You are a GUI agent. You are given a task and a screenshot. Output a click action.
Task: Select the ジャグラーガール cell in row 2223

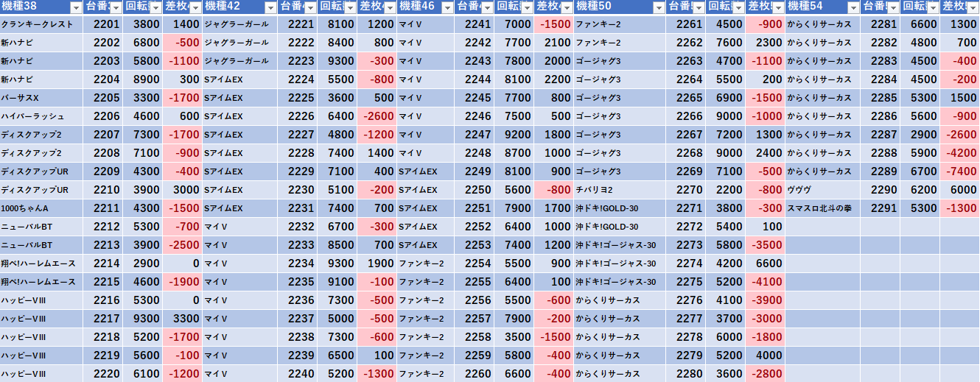pos(239,61)
